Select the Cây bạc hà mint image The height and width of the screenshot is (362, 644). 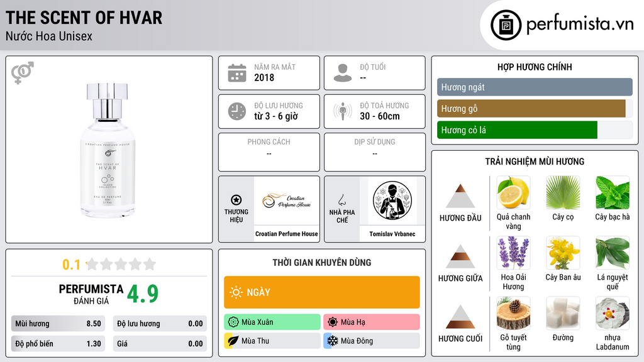tap(613, 193)
